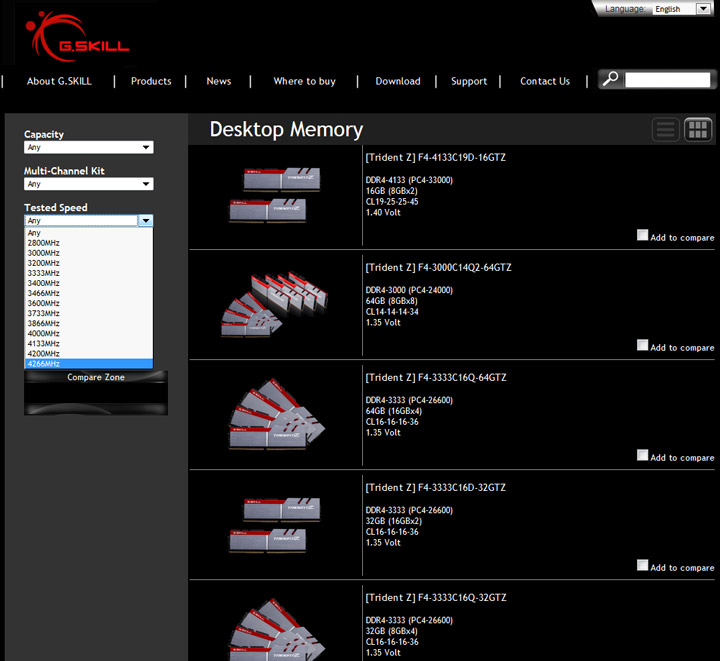Select 3000MHz tested speed option
Image resolution: width=720 pixels, height=661 pixels.
click(89, 253)
